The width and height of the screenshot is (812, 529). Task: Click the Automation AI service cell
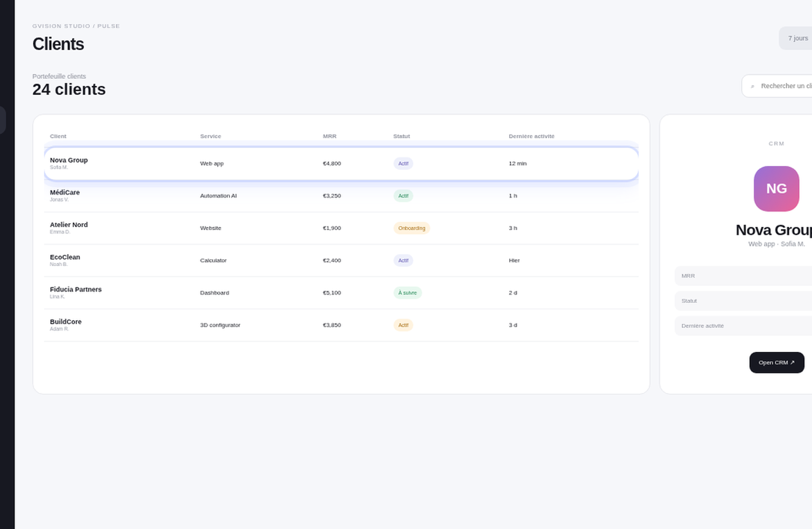[218, 196]
